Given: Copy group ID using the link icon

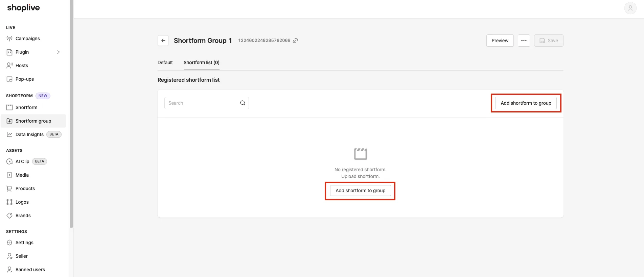Looking at the screenshot, I should tap(295, 41).
